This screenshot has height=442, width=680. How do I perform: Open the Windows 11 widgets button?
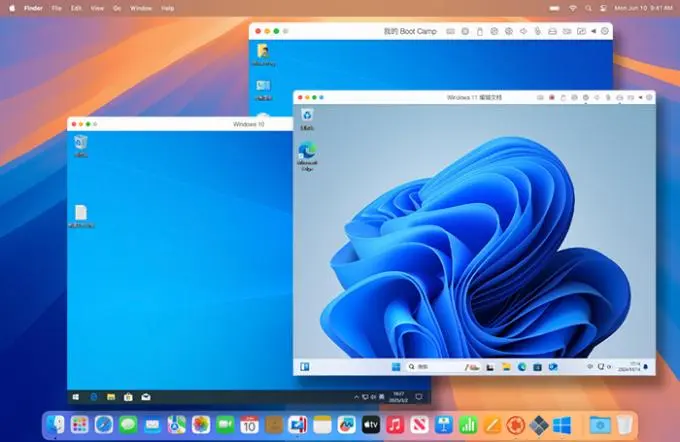point(305,367)
